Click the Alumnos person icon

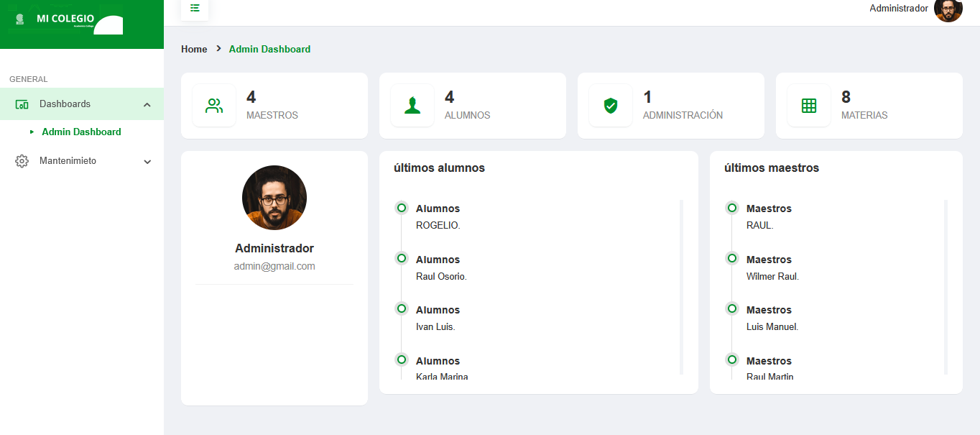(412, 106)
